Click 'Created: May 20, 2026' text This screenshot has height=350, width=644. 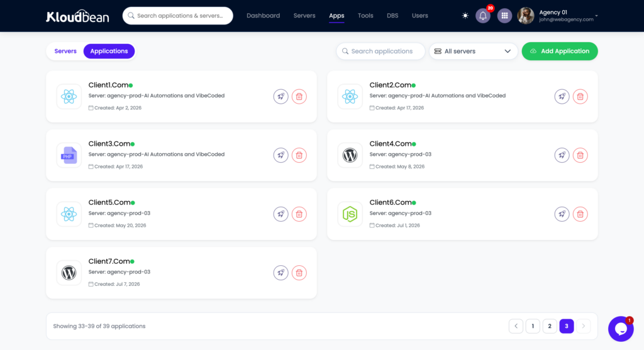click(x=120, y=225)
